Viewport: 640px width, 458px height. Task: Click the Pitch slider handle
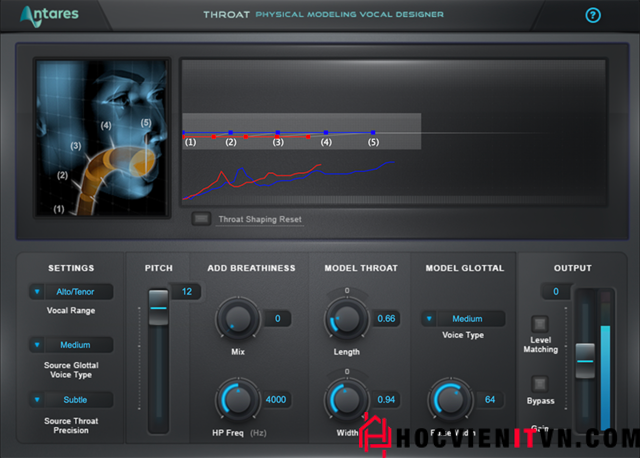pyautogui.click(x=158, y=307)
